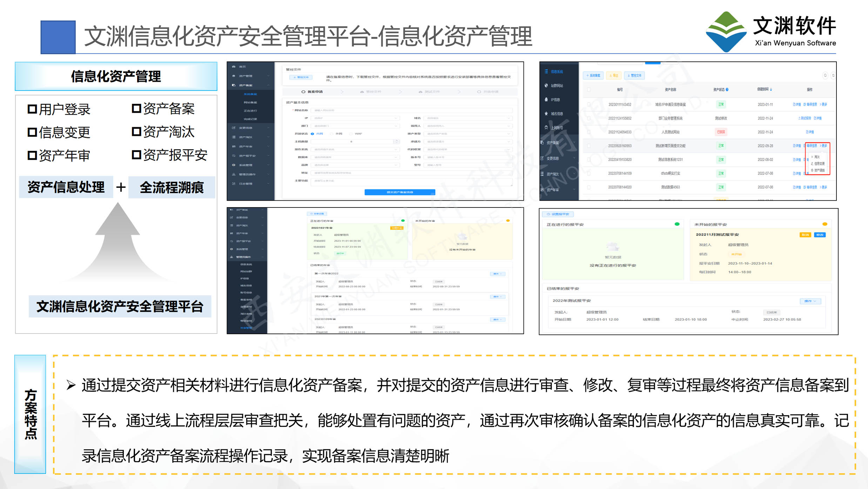Click the 地址 input field
The image size is (868, 489).
click(x=412, y=173)
